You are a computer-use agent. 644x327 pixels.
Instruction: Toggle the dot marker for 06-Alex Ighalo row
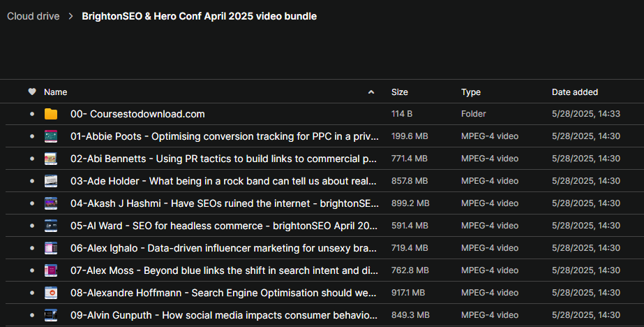click(x=32, y=248)
